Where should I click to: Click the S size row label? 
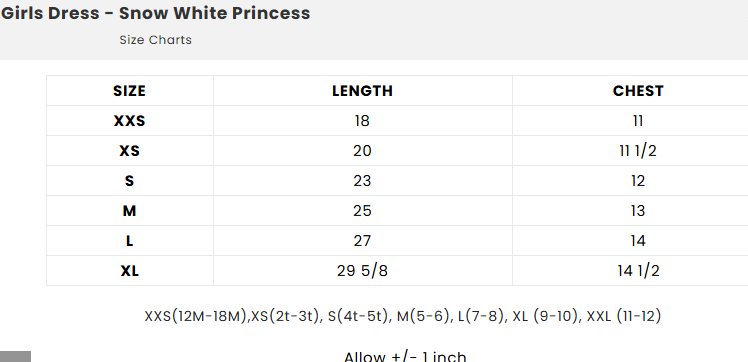point(129,181)
